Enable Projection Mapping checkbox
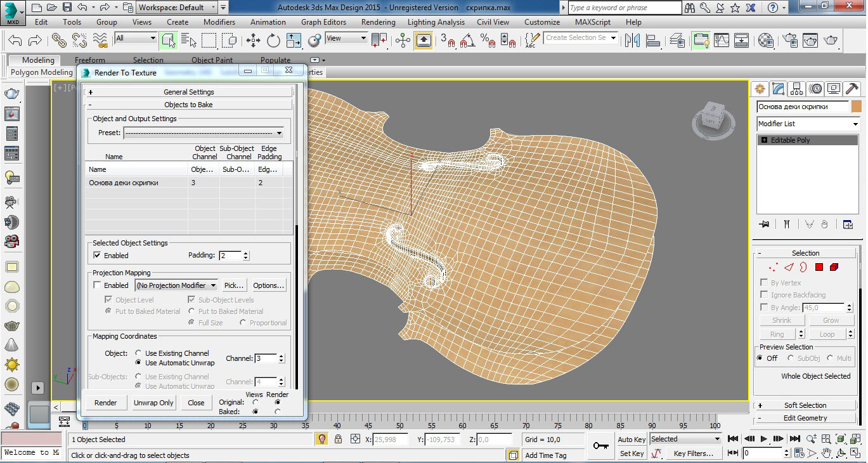The image size is (868, 463). [97, 285]
